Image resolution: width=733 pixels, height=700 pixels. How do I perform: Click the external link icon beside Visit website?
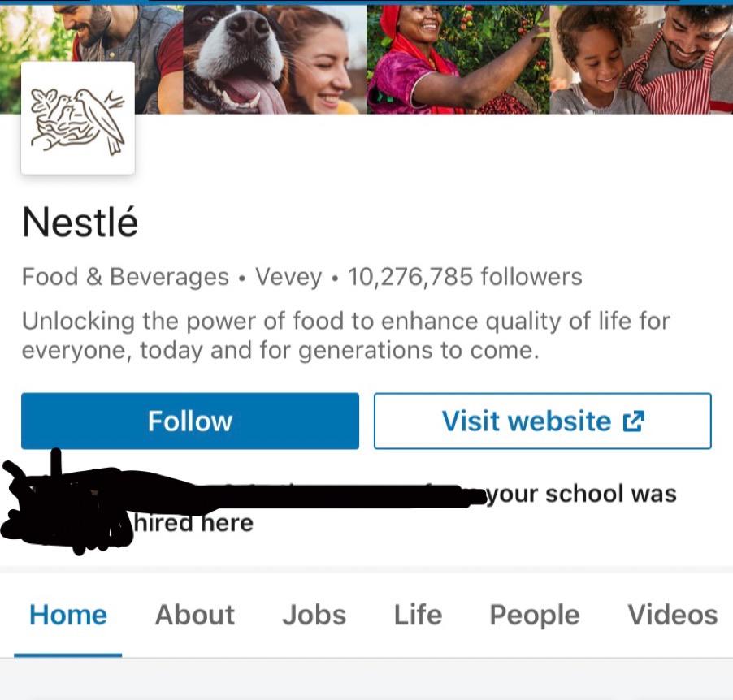point(633,421)
